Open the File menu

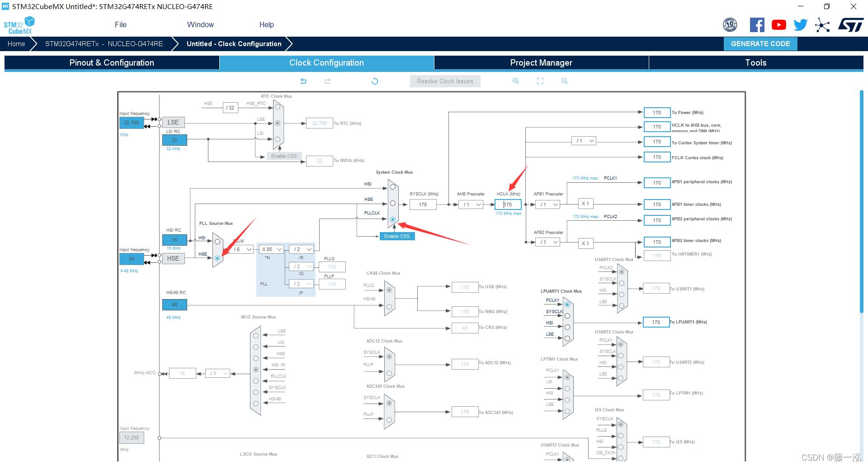(x=121, y=25)
